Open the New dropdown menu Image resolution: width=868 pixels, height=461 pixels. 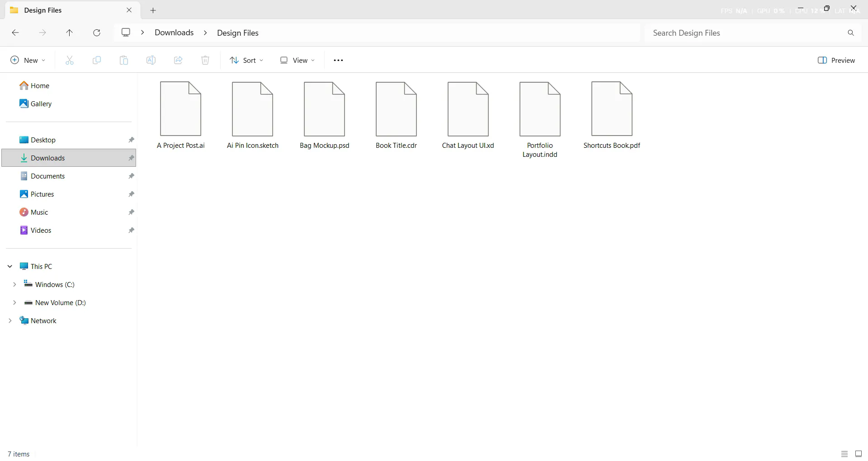pyautogui.click(x=28, y=60)
